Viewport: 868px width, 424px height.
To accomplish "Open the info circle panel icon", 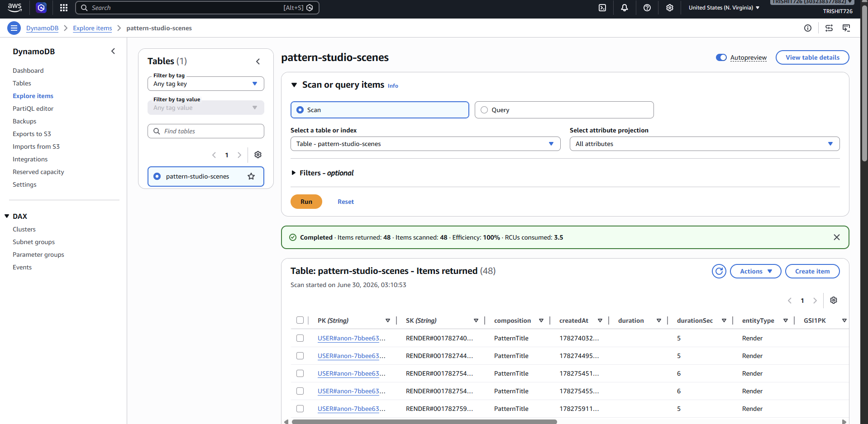I will click(808, 28).
